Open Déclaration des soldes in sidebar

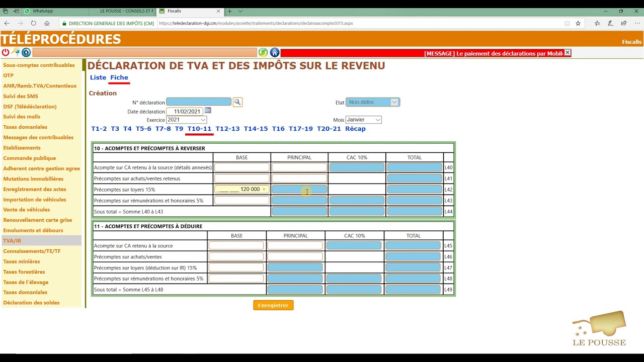[x=31, y=303]
